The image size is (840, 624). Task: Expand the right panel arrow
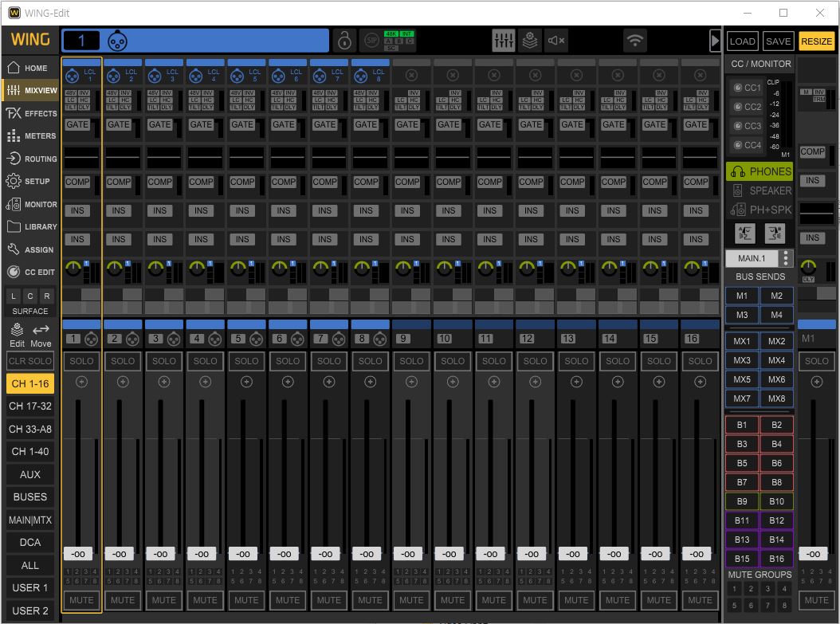click(715, 40)
